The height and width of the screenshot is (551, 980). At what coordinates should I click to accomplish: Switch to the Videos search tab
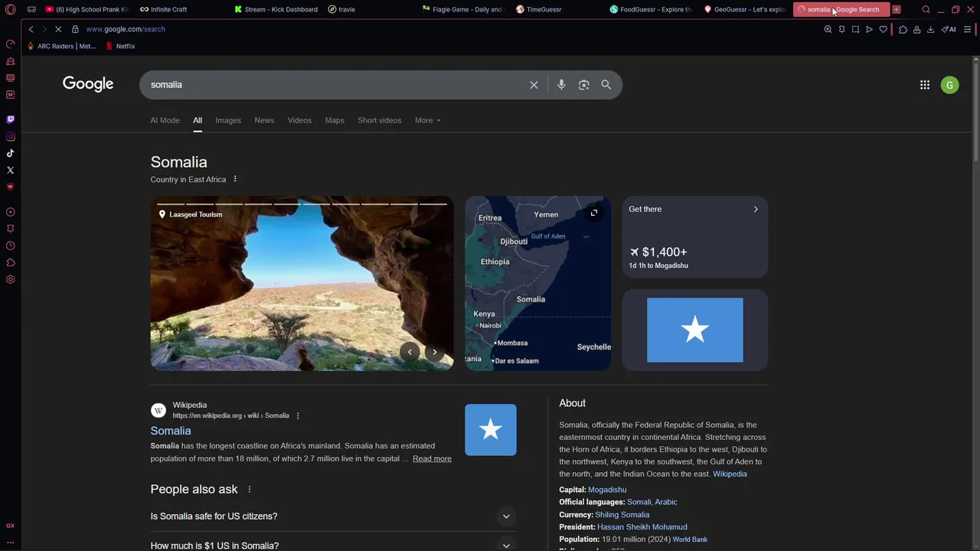click(299, 120)
